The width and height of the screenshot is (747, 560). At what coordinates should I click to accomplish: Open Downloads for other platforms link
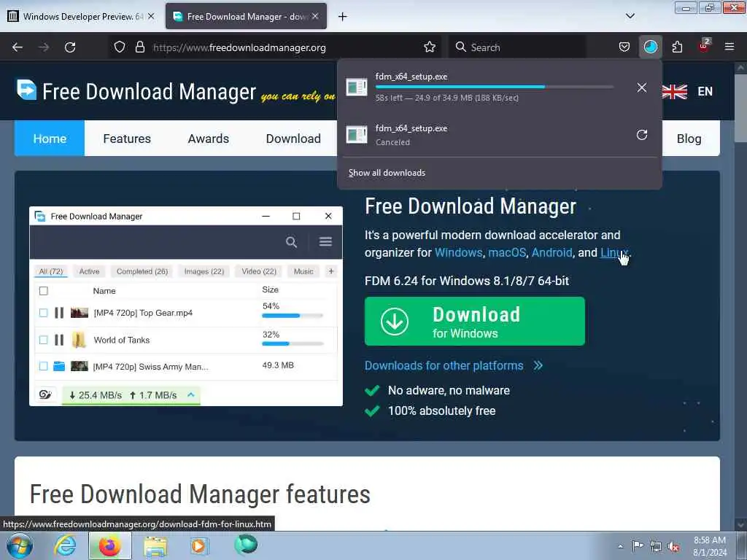(x=454, y=366)
